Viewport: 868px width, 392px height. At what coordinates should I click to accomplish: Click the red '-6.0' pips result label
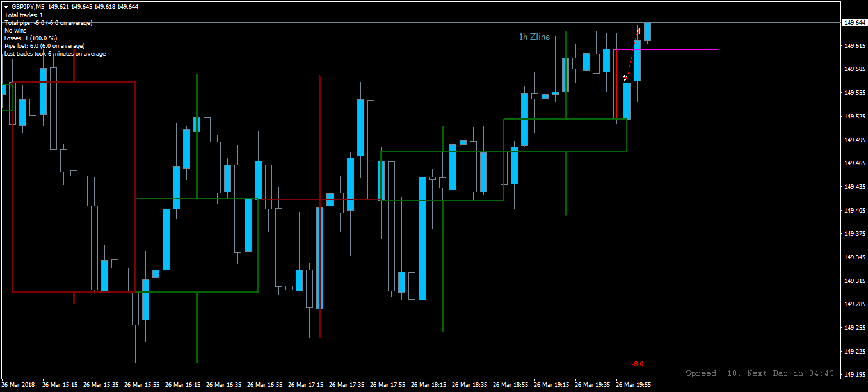click(x=638, y=364)
